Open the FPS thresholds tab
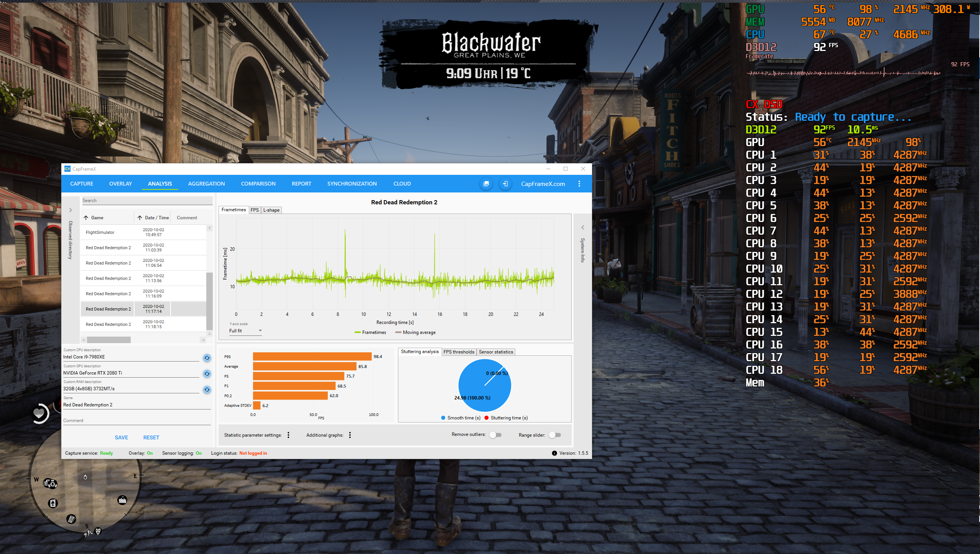 [x=459, y=352]
